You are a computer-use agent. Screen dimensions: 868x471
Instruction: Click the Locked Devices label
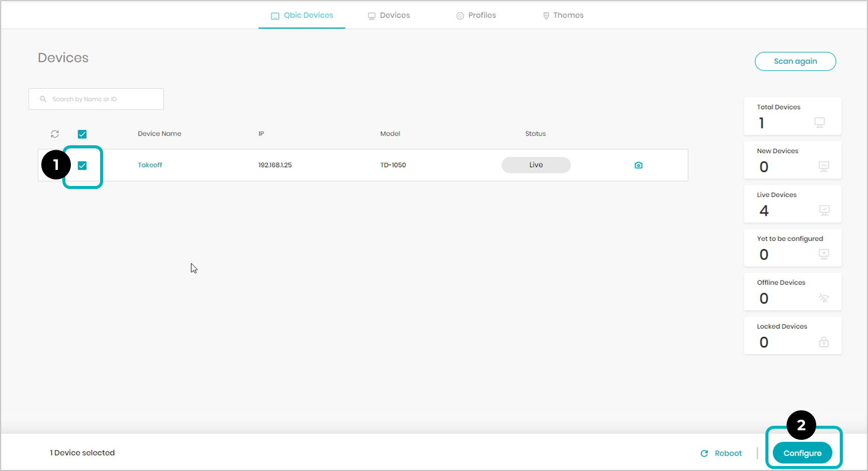pos(782,326)
